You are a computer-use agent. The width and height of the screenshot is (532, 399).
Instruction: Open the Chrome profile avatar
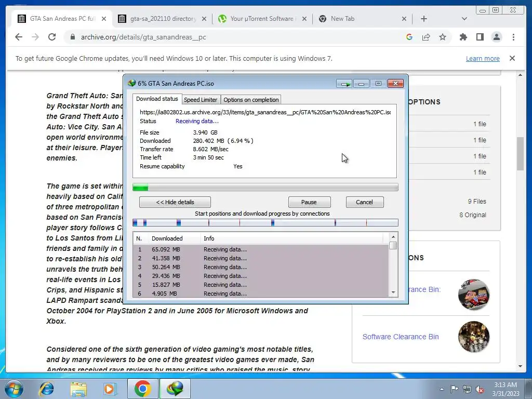496,37
